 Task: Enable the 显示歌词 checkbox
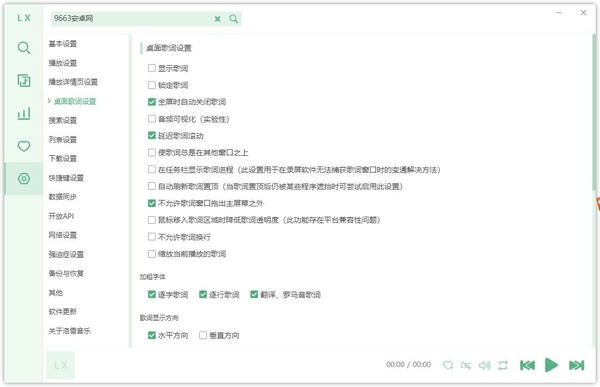[x=152, y=68]
